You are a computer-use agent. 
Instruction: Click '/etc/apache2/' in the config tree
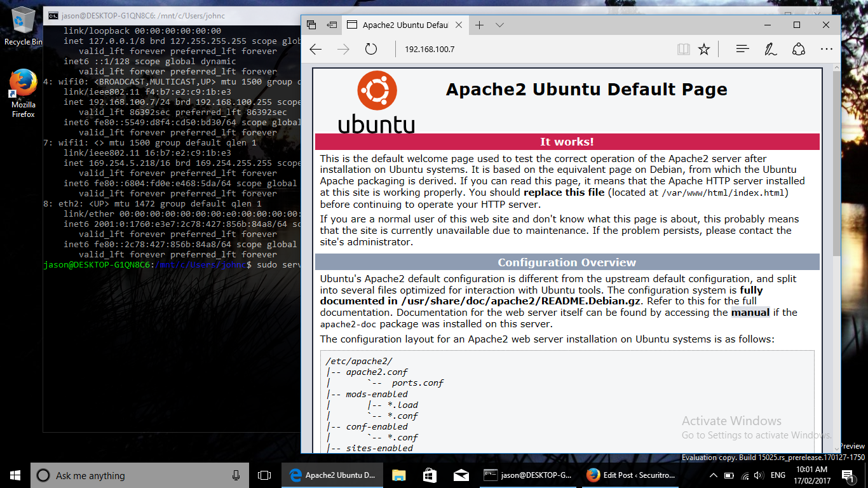pyautogui.click(x=359, y=361)
